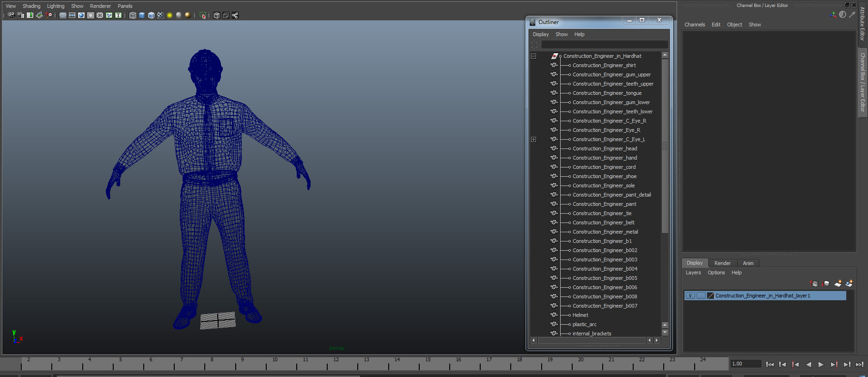
Task: Toggle the Resolution Gate icon
Action: point(81,15)
